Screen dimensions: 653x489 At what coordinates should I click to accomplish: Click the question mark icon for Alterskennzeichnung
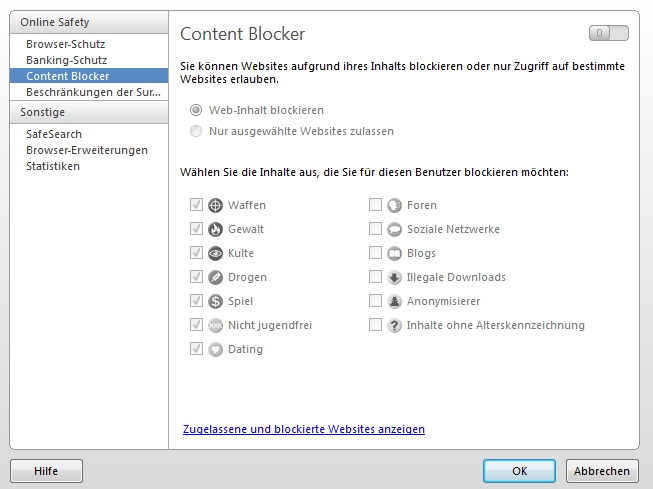tap(394, 325)
